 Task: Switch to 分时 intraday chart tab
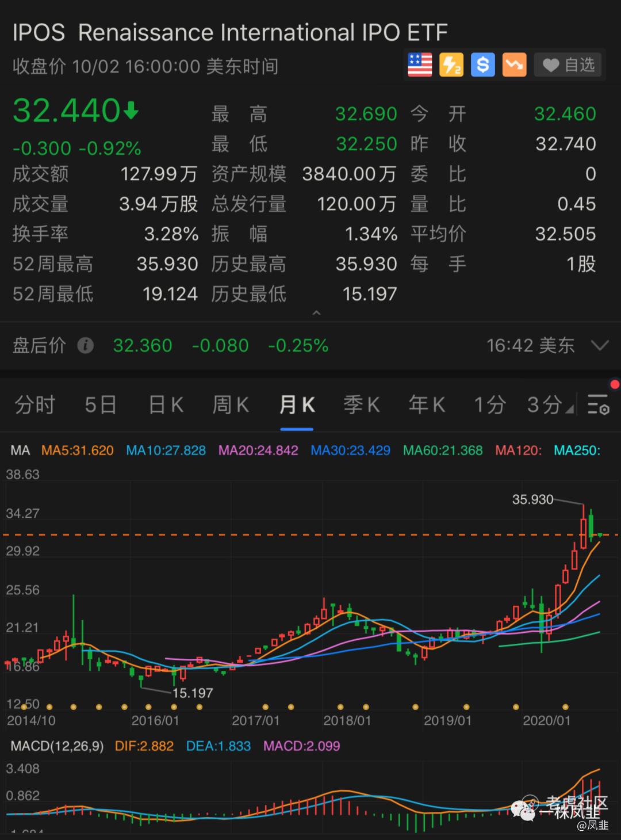(34, 405)
